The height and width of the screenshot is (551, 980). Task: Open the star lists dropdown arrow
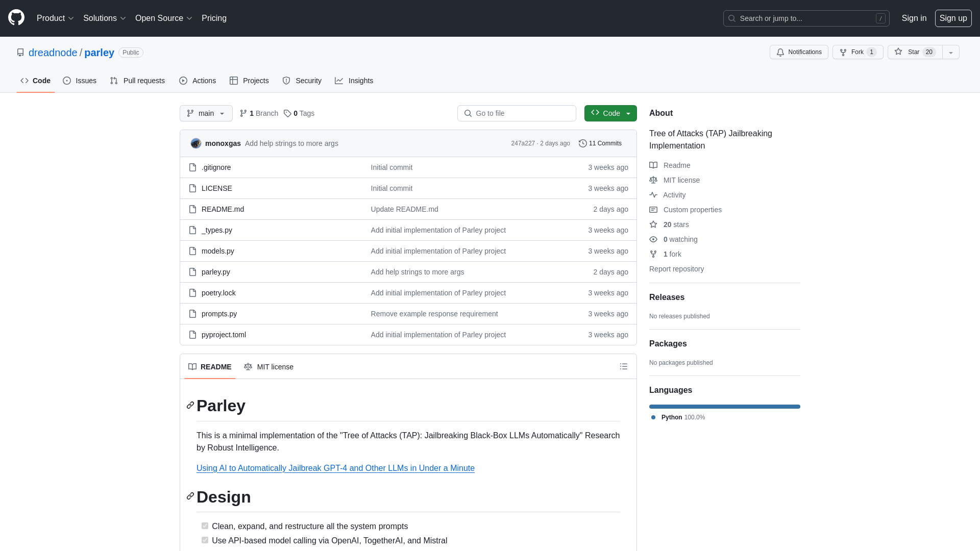pyautogui.click(x=951, y=52)
